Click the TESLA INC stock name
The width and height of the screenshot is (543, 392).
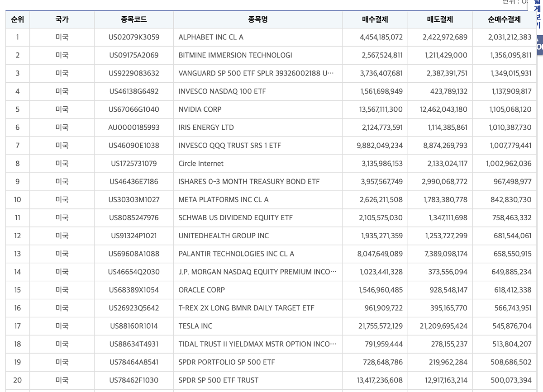pyautogui.click(x=195, y=326)
